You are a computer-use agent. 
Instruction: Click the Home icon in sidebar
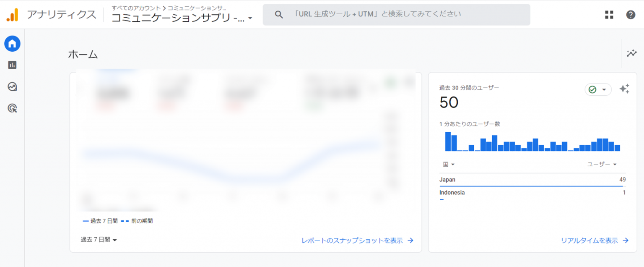pos(12,43)
